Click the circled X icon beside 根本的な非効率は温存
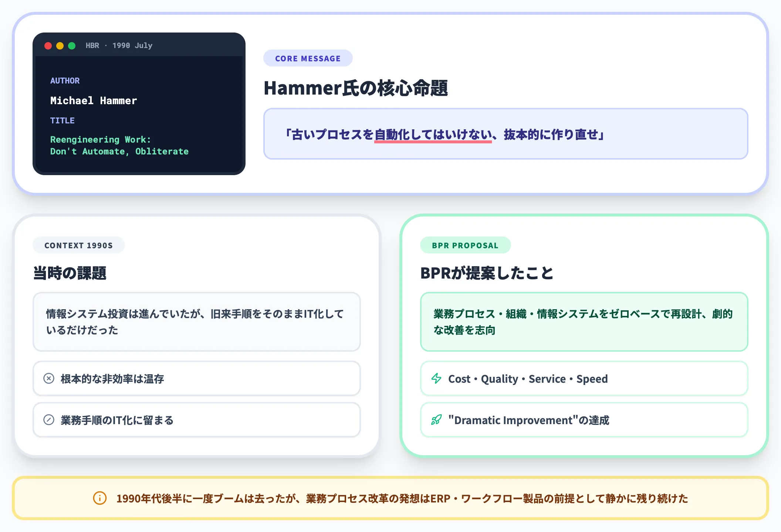 pyautogui.click(x=49, y=378)
